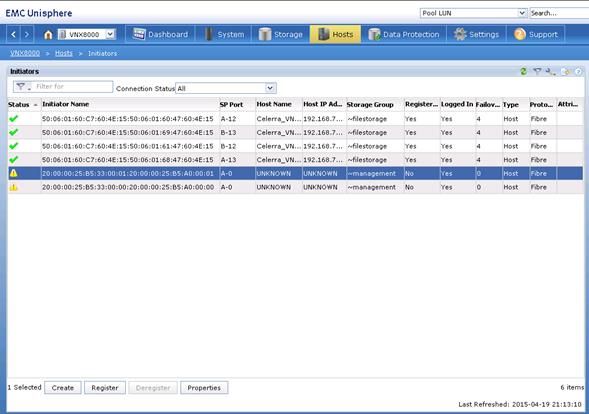Select initiator ending 50:06:01:69:47:60:4E:15
The height and width of the screenshot is (414, 589).
(x=128, y=132)
